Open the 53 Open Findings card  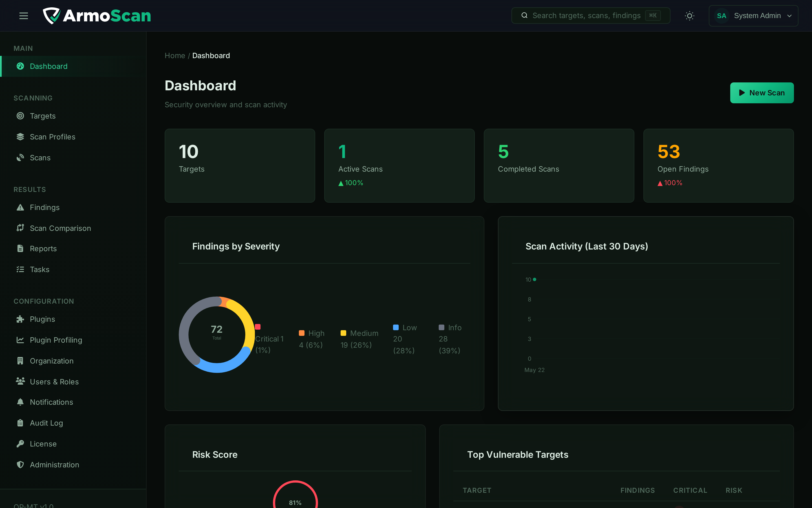click(718, 166)
